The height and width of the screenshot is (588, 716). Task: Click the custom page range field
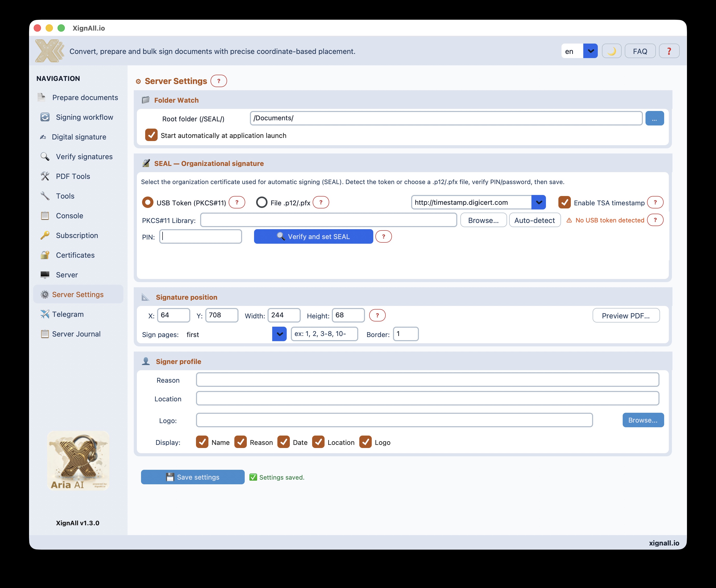[325, 334]
